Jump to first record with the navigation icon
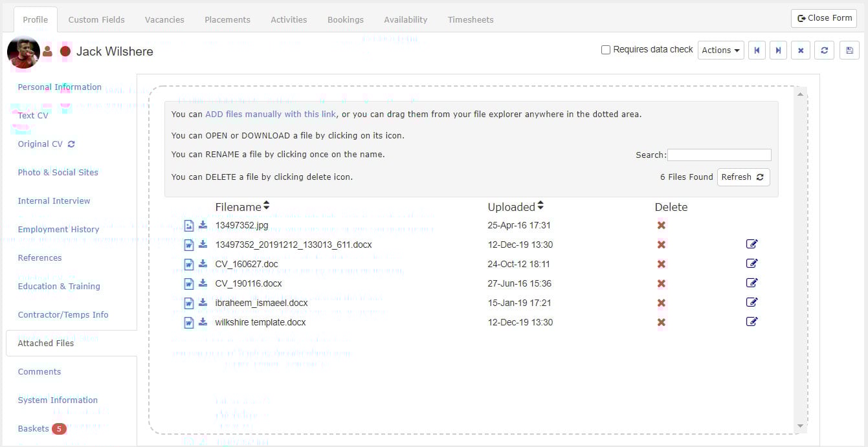This screenshot has height=447, width=868. 757,50
